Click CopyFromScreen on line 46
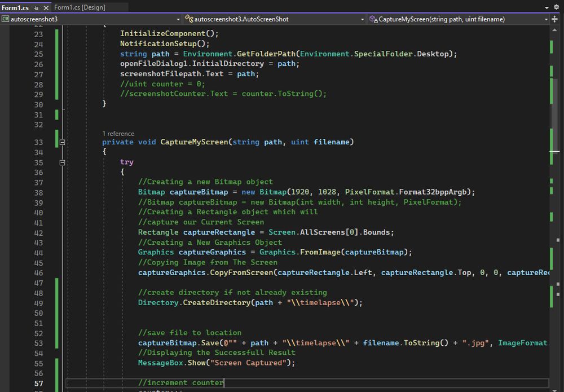Viewport: 564px width, 392px height. click(241, 272)
